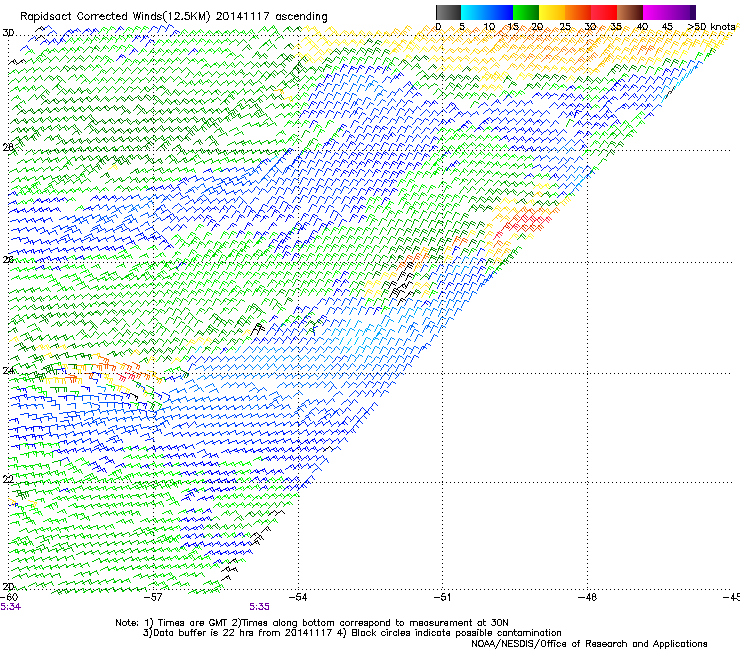Click legend value '5' under color bar

click(x=462, y=27)
